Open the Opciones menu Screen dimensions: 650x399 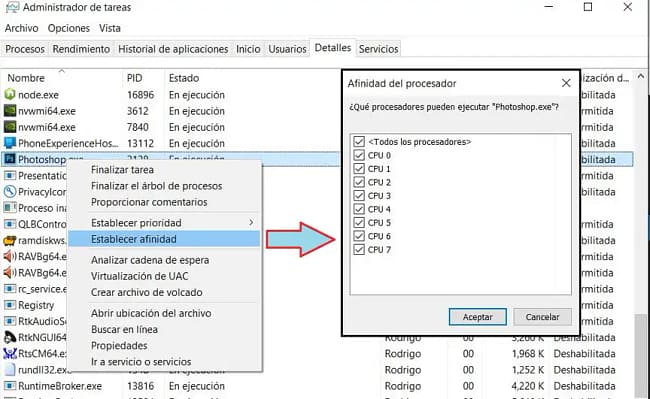pyautogui.click(x=69, y=28)
